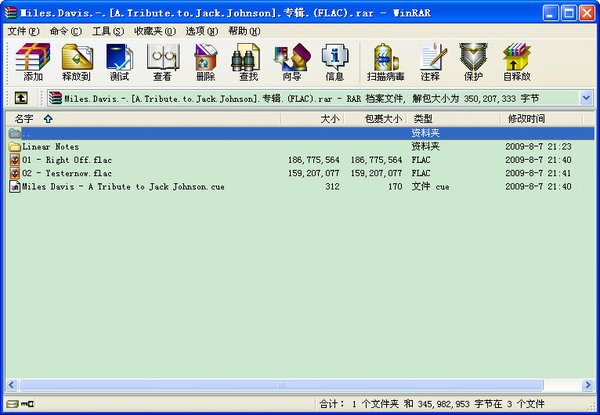Sort by the 大小 column header
Viewport: 600px width, 415px height.
(x=312, y=119)
